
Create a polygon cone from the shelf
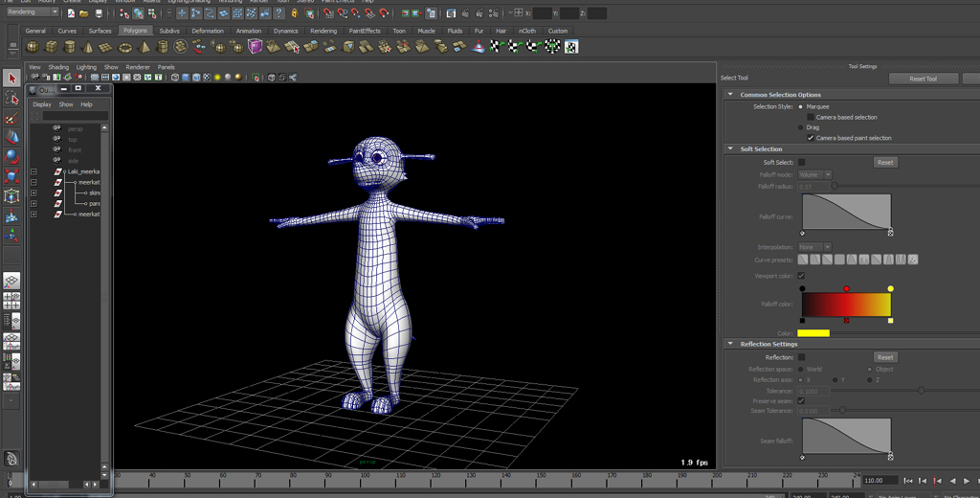[88, 46]
